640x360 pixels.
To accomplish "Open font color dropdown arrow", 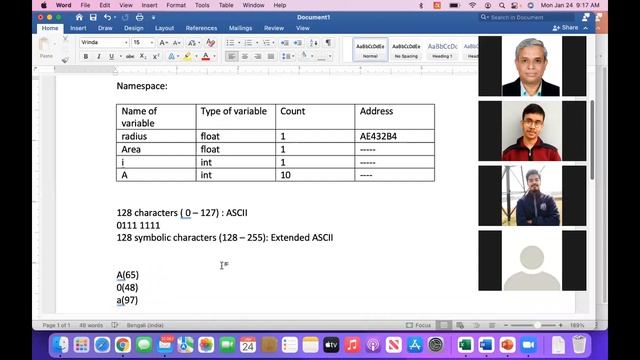I will pyautogui.click(x=214, y=56).
